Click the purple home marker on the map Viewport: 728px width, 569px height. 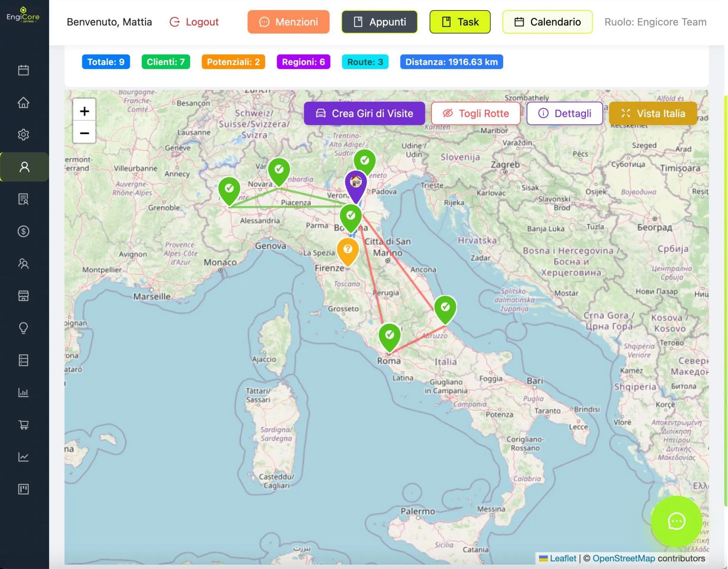(x=356, y=183)
